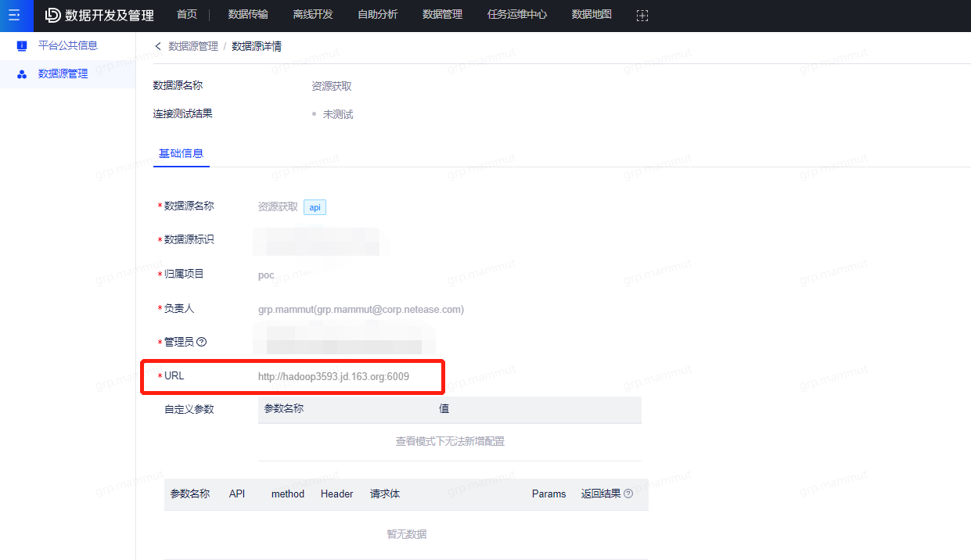Open the 自助分析 menu
The width and height of the screenshot is (971, 560).
tap(377, 15)
